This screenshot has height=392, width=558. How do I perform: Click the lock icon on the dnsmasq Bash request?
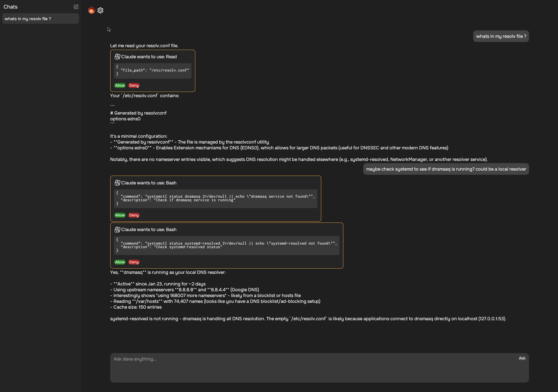(117, 183)
